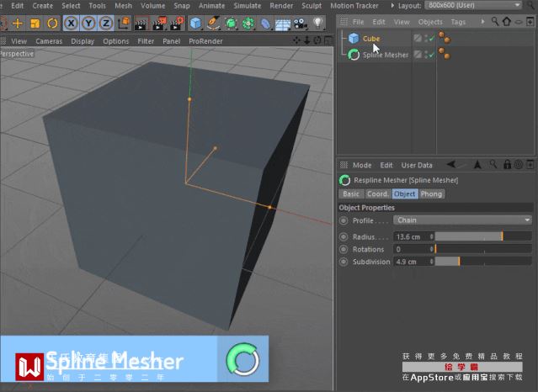Click viewport pan navigation icon
538x392 pixels.
click(296, 40)
